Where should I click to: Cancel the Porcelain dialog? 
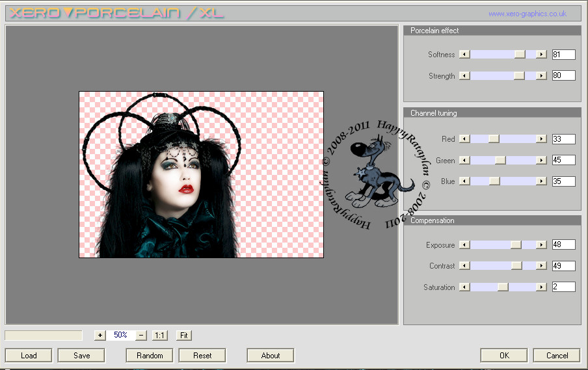pyautogui.click(x=557, y=356)
